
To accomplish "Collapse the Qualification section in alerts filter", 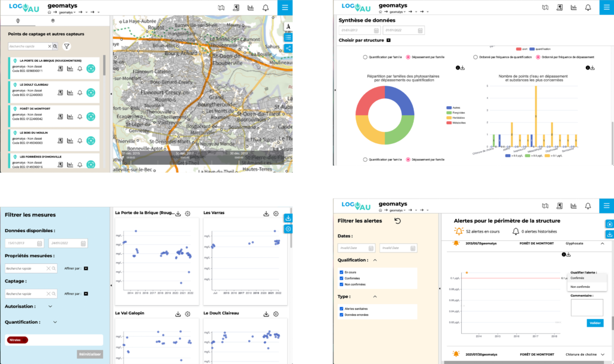I will [x=375, y=260].
